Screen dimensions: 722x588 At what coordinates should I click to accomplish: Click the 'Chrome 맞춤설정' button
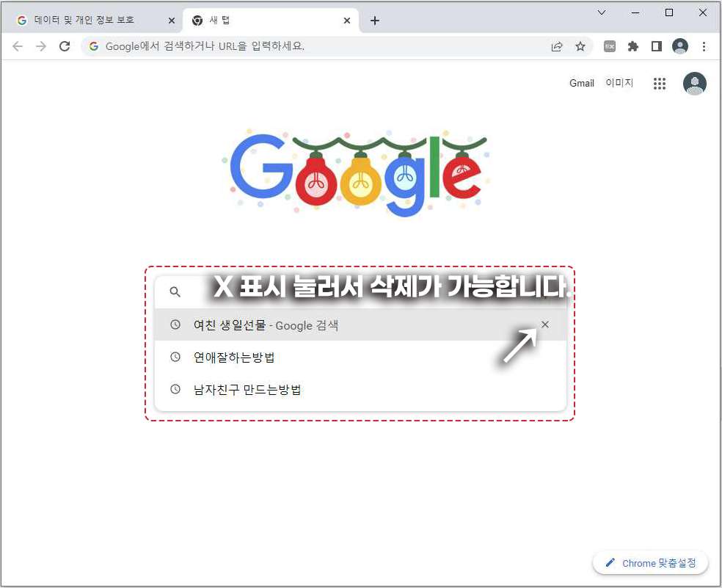[x=650, y=562]
